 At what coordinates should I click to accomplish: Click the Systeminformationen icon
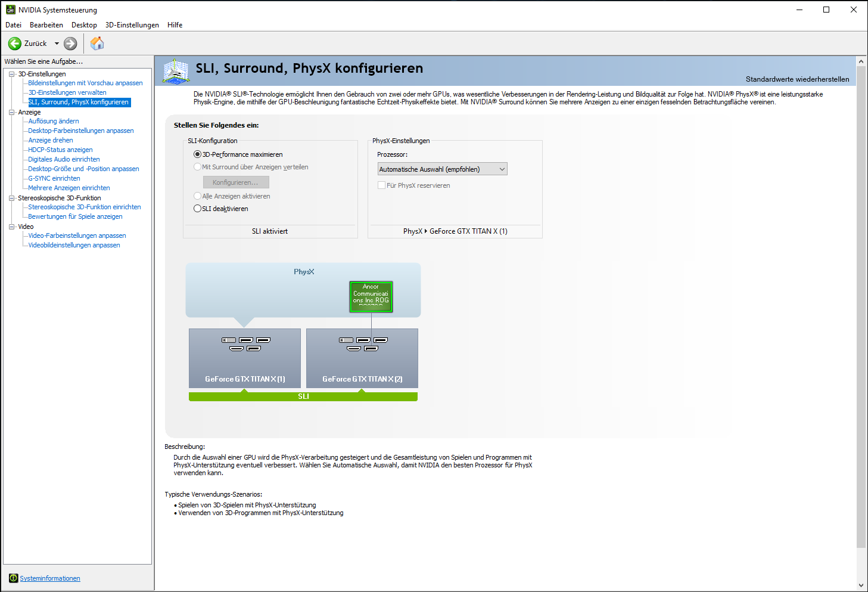[x=13, y=578]
